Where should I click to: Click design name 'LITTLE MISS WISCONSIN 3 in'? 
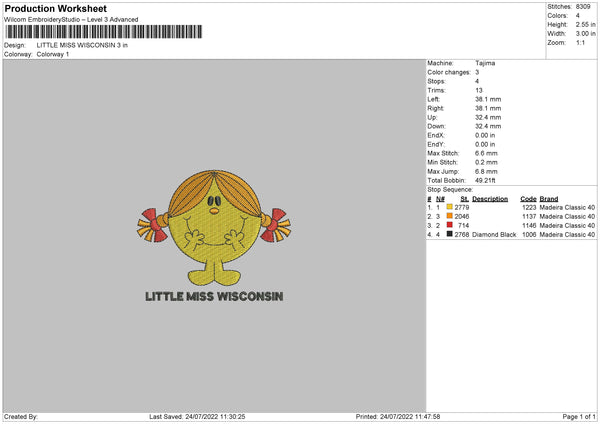[x=82, y=45]
